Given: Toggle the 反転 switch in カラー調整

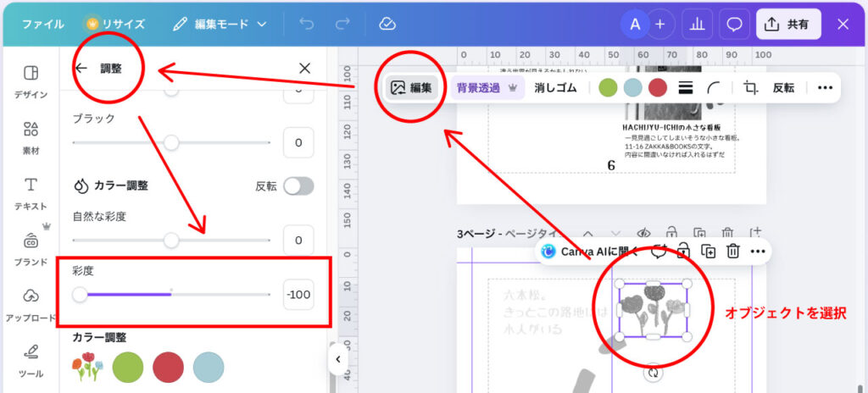Looking at the screenshot, I should (298, 185).
